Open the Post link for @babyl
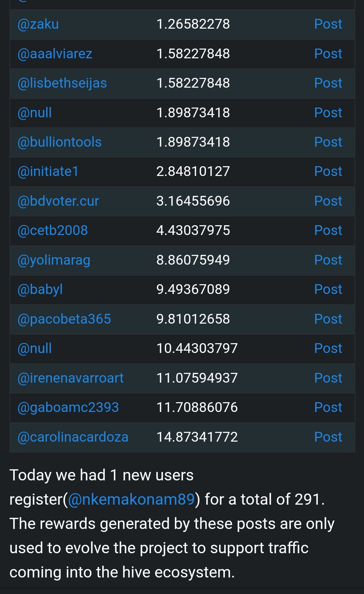Viewport: 364px width, 594px height. point(328,290)
